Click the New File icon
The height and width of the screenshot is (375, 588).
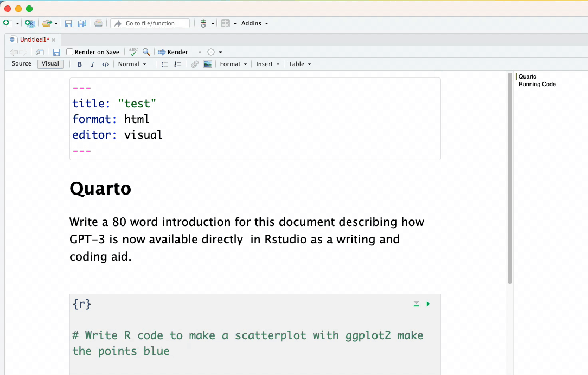[x=7, y=23]
